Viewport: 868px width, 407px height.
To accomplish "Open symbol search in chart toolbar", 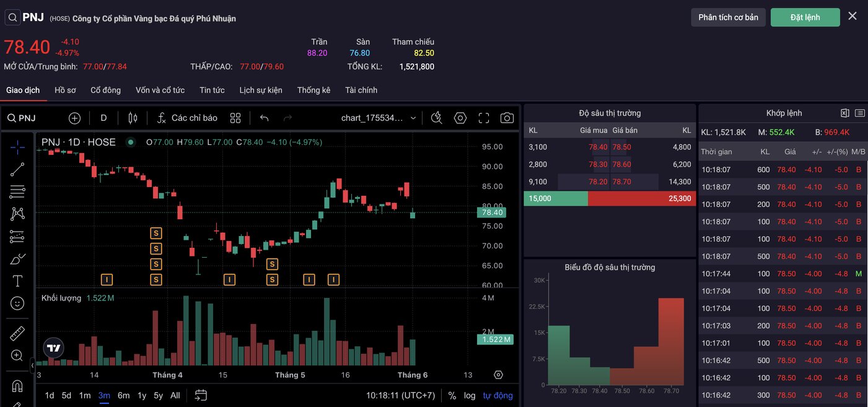I will (x=22, y=118).
